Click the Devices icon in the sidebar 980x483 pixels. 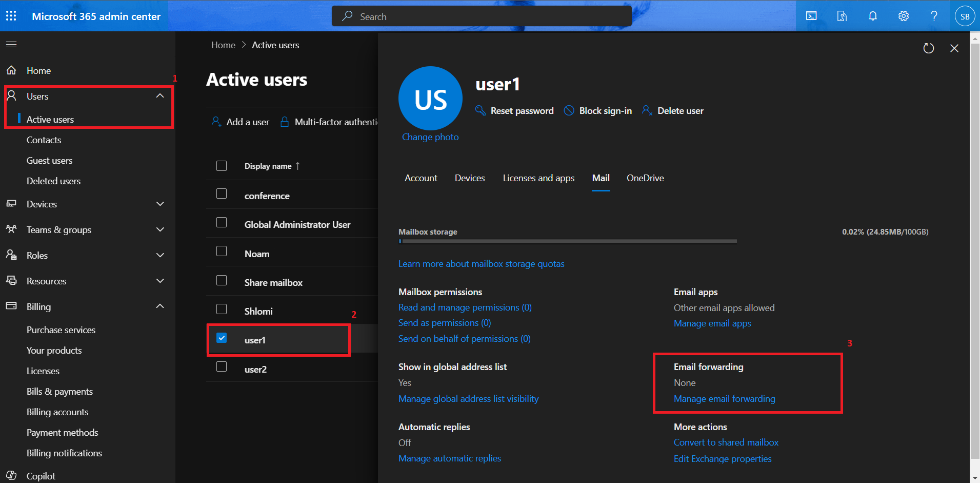11,204
